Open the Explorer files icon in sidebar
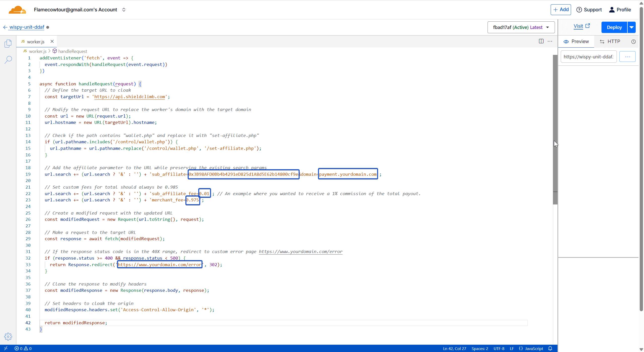 click(x=8, y=44)
